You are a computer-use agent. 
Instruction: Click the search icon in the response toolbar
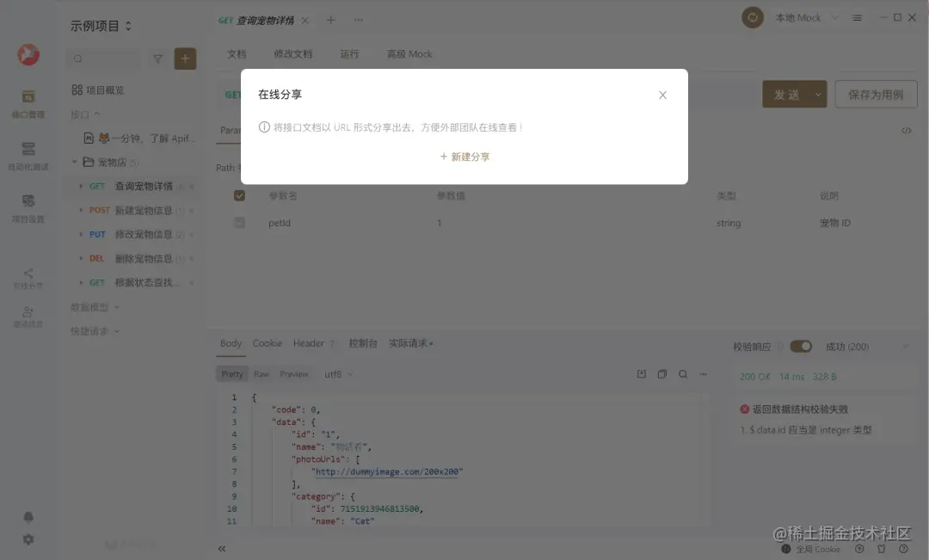[682, 374]
